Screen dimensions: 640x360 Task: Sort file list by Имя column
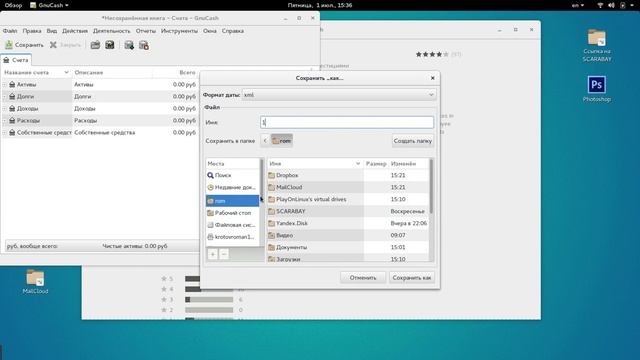[315, 164]
